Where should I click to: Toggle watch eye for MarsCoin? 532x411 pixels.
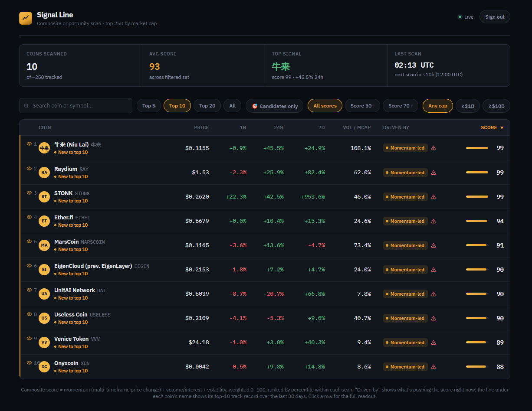point(30,241)
